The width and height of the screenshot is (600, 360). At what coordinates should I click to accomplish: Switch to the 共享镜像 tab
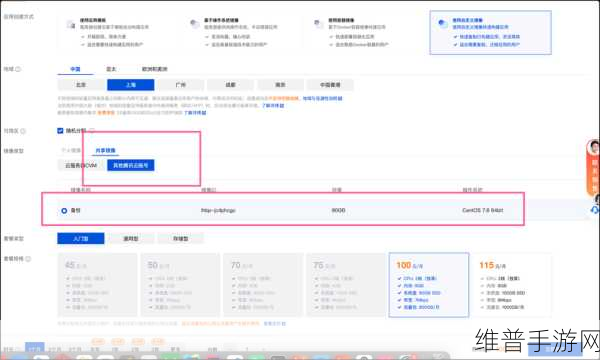pyautogui.click(x=105, y=151)
